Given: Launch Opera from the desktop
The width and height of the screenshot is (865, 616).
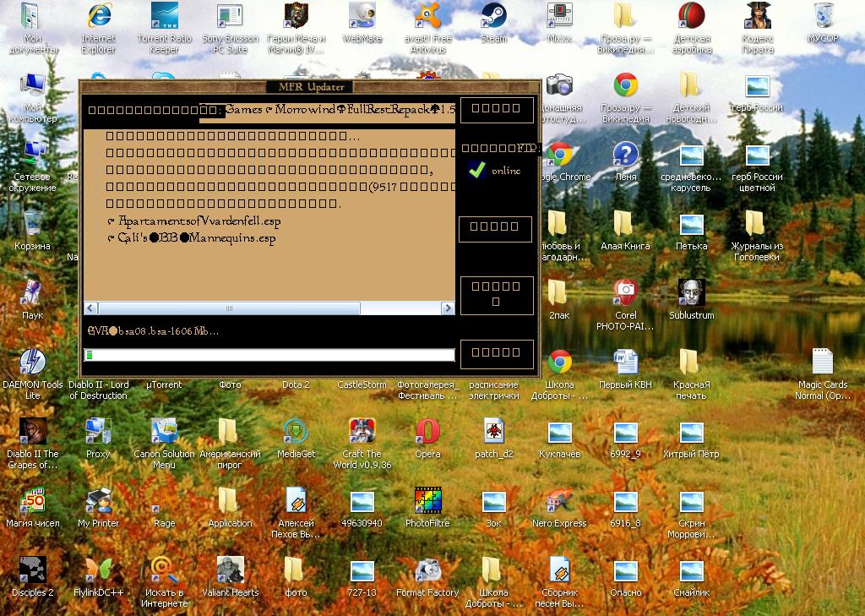Looking at the screenshot, I should click(427, 433).
